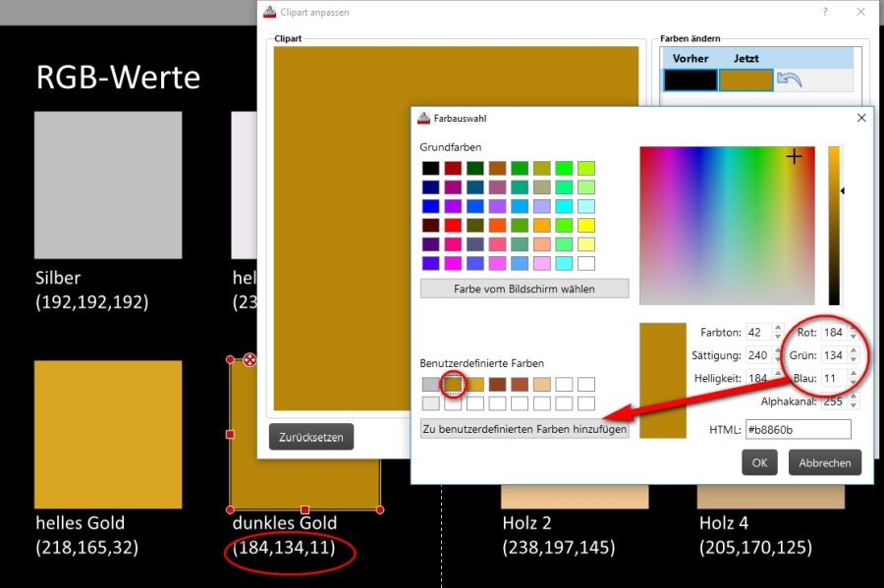The image size is (884, 588).
Task: Increase the Rot value with up arrow
Action: click(x=855, y=328)
